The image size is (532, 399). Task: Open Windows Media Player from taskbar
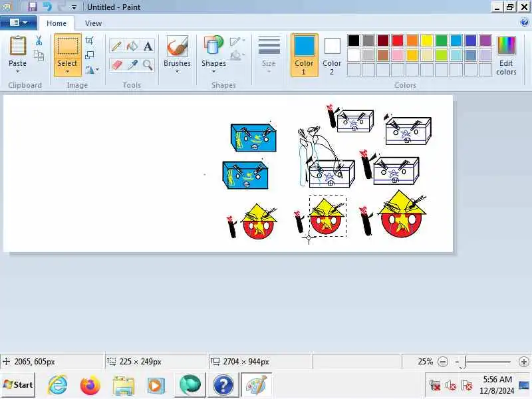156,385
